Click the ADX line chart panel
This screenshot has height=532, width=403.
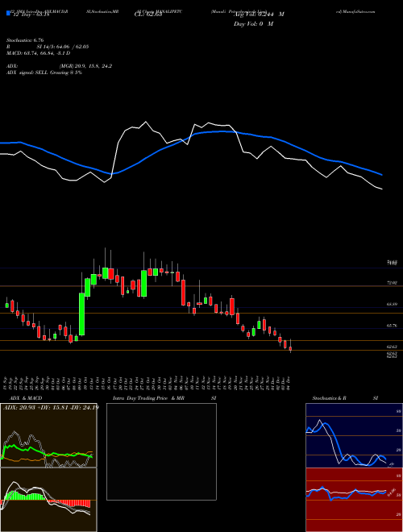pyautogui.click(x=48, y=435)
